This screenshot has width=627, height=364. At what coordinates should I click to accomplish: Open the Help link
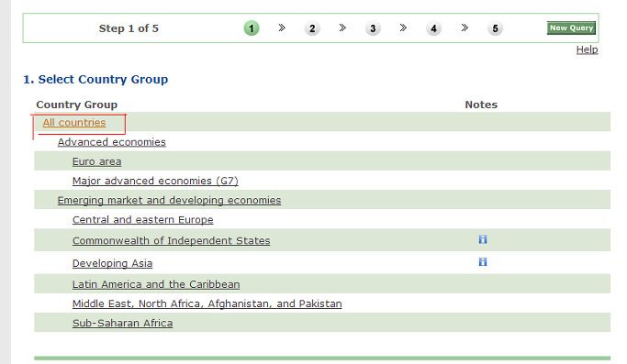[x=587, y=50]
